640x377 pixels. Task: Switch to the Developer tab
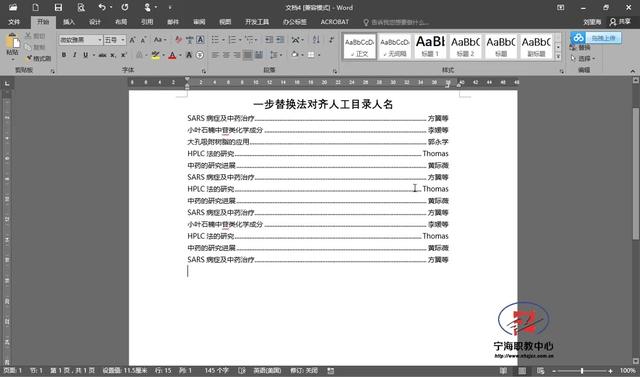coord(257,22)
